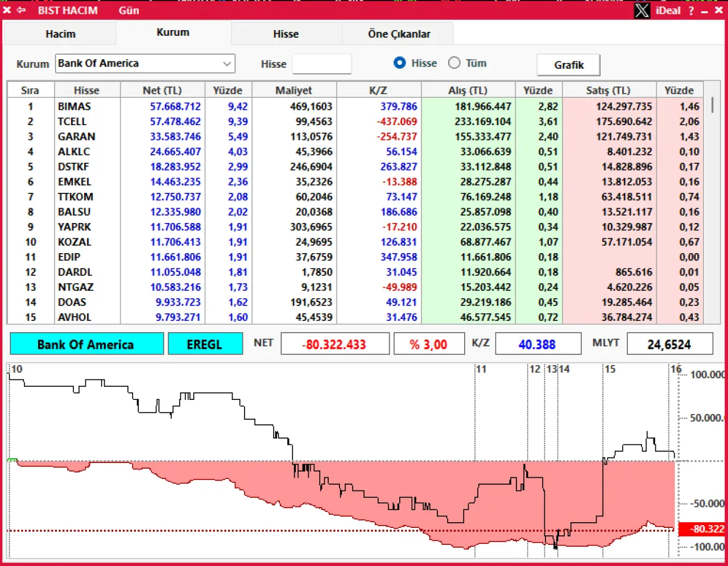Click the cyan Bank Of America button

point(86,344)
